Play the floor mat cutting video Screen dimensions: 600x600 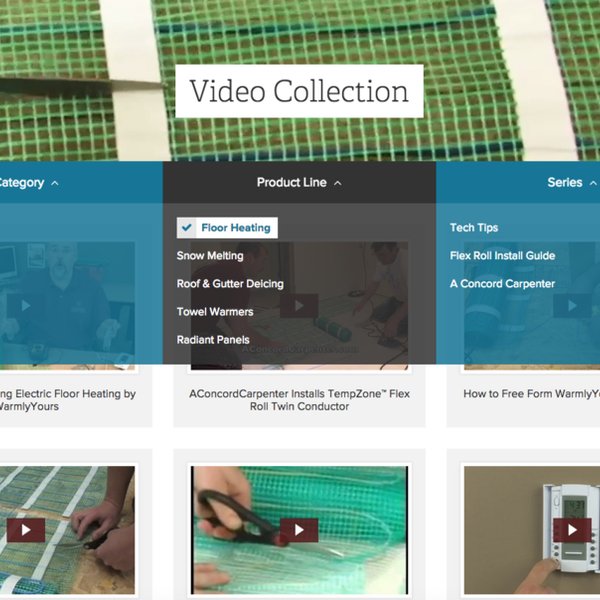click(26, 530)
